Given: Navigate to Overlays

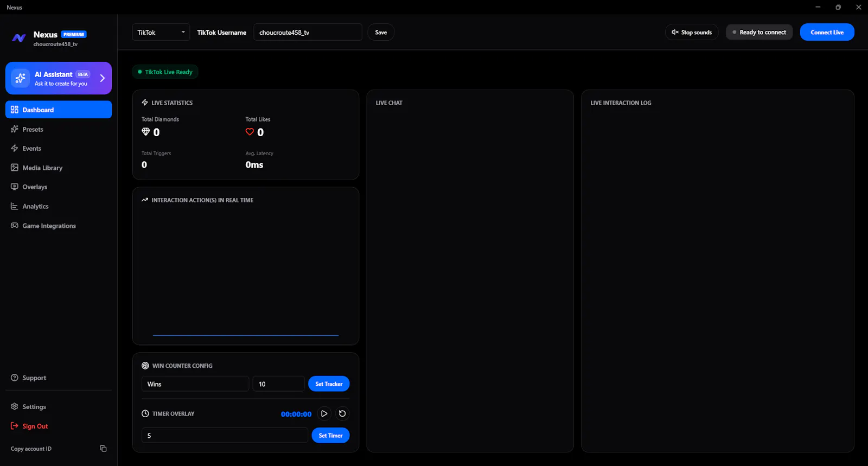Looking at the screenshot, I should [59, 187].
